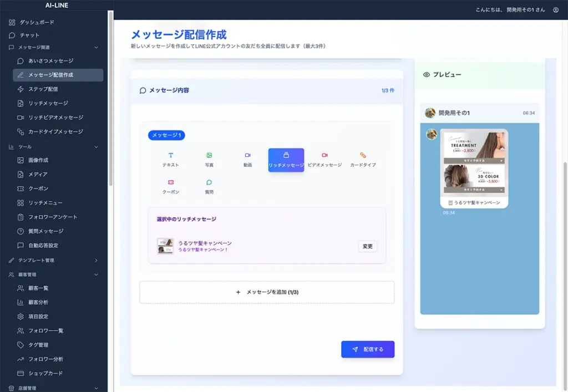Open ステップ配信 in the sidebar

click(x=43, y=89)
